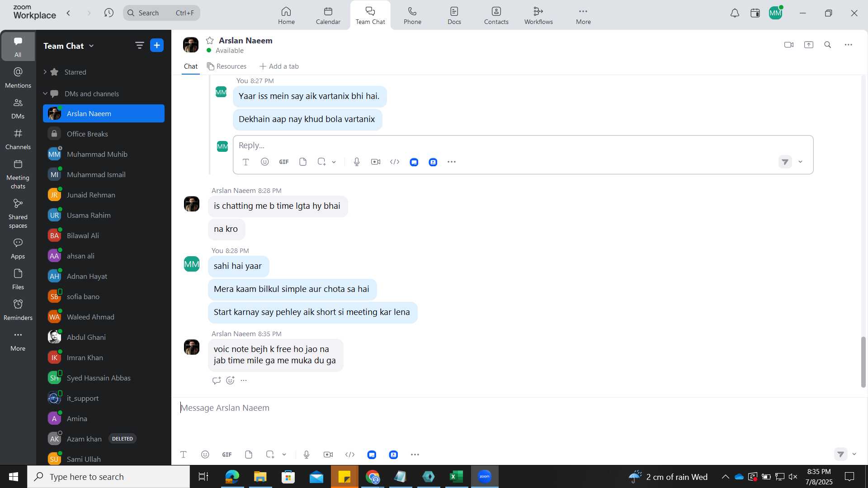Create a new chat with plus button

[157, 45]
